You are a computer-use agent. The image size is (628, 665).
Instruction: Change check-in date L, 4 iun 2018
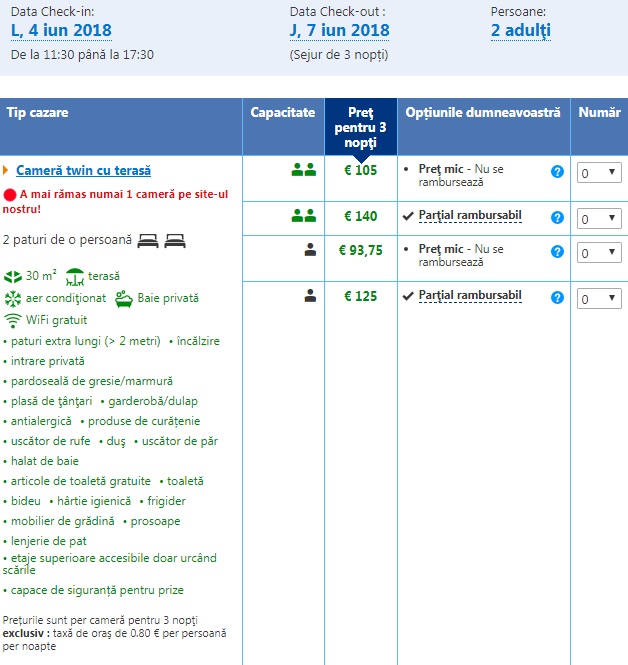(x=61, y=30)
